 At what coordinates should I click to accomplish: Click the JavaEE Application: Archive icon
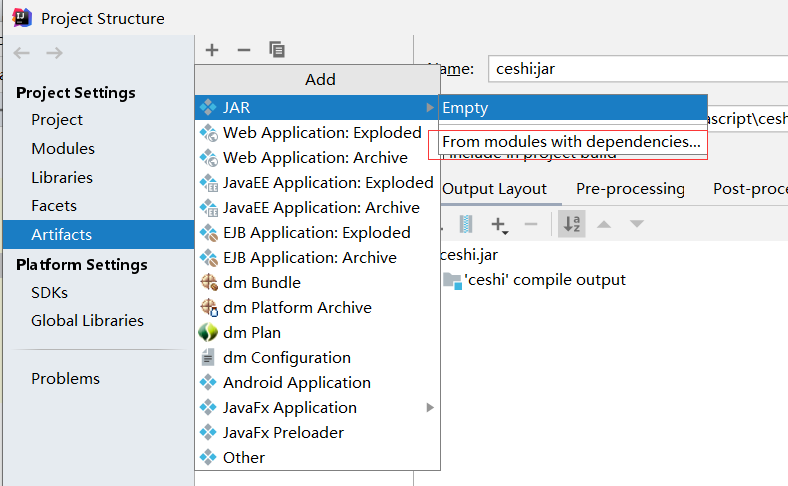pyautogui.click(x=209, y=208)
